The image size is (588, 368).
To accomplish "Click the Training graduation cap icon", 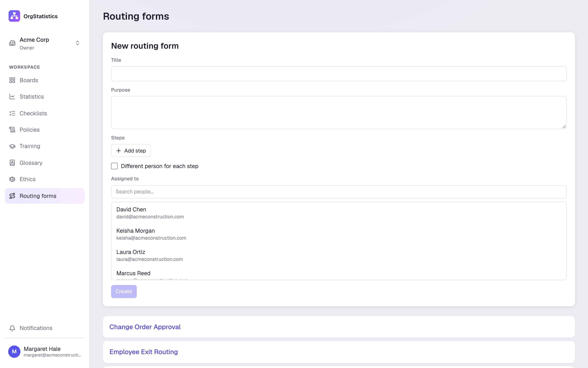I will [x=12, y=146].
